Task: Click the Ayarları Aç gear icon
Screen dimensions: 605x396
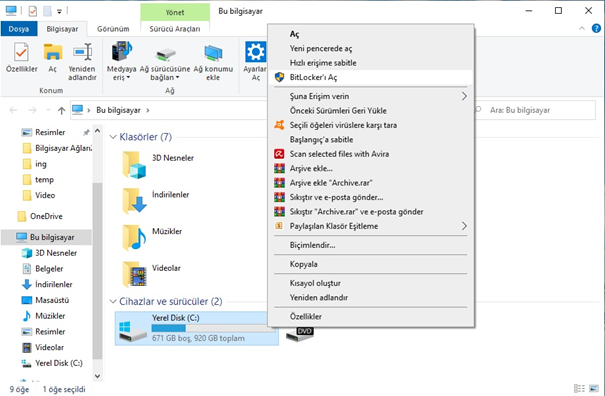Action: [255, 52]
